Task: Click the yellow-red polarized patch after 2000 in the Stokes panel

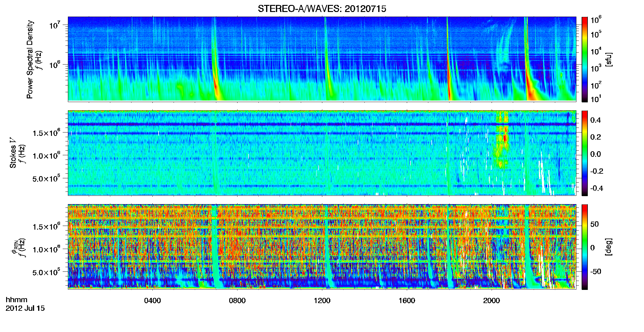Action: coord(501,140)
